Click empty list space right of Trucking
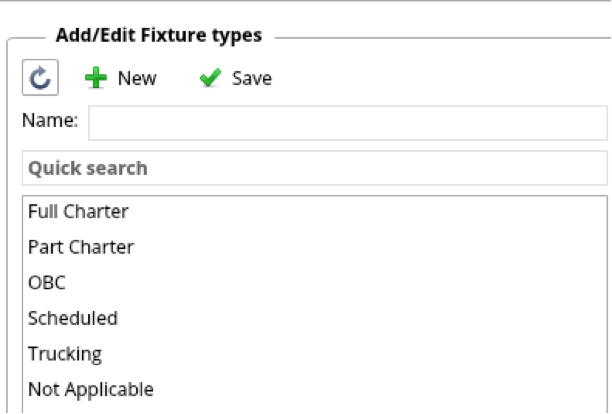Screen dimensions: 612x414 pyautogui.click(x=350, y=354)
